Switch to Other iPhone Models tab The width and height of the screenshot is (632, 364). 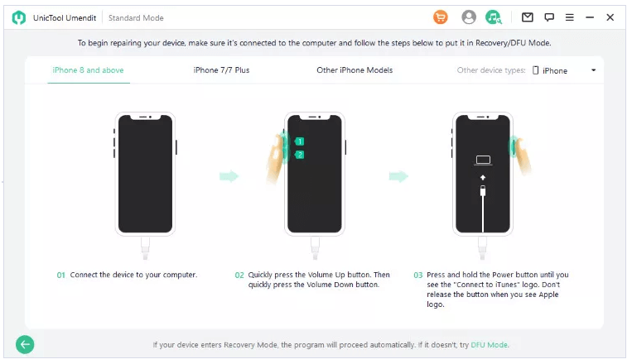tap(355, 70)
